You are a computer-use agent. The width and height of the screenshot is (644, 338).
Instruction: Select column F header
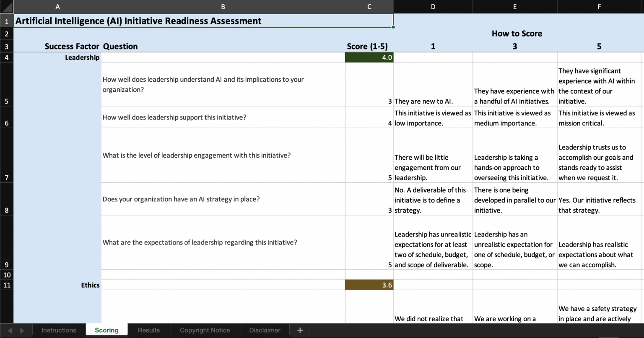pos(599,7)
